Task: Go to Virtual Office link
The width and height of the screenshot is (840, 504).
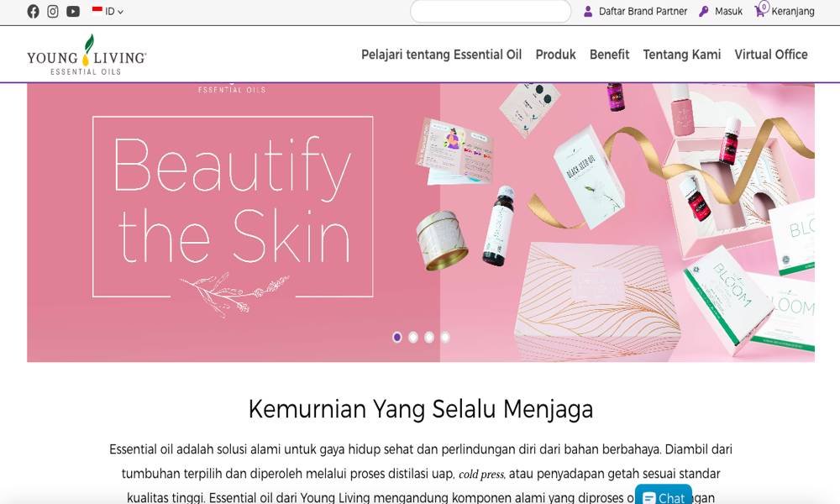Action: (x=771, y=55)
